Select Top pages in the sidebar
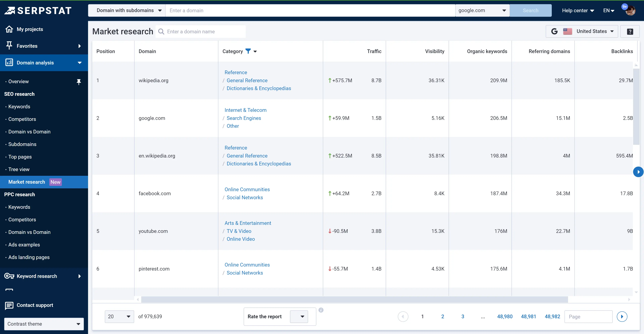The width and height of the screenshot is (644, 334). point(20,157)
